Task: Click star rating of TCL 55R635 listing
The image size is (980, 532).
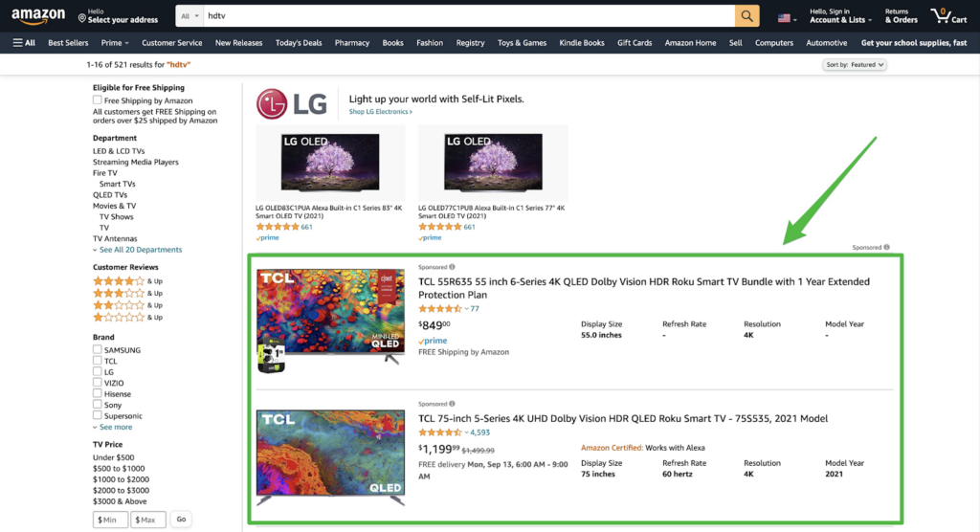Action: pos(440,309)
